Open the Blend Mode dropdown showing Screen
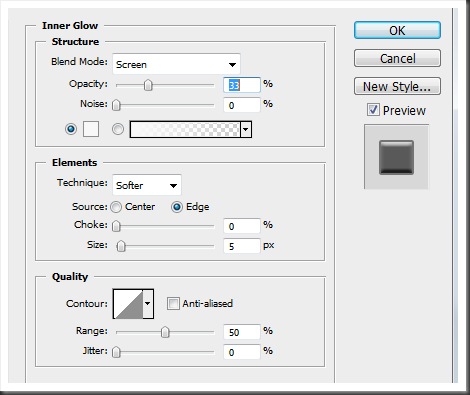 pos(176,64)
